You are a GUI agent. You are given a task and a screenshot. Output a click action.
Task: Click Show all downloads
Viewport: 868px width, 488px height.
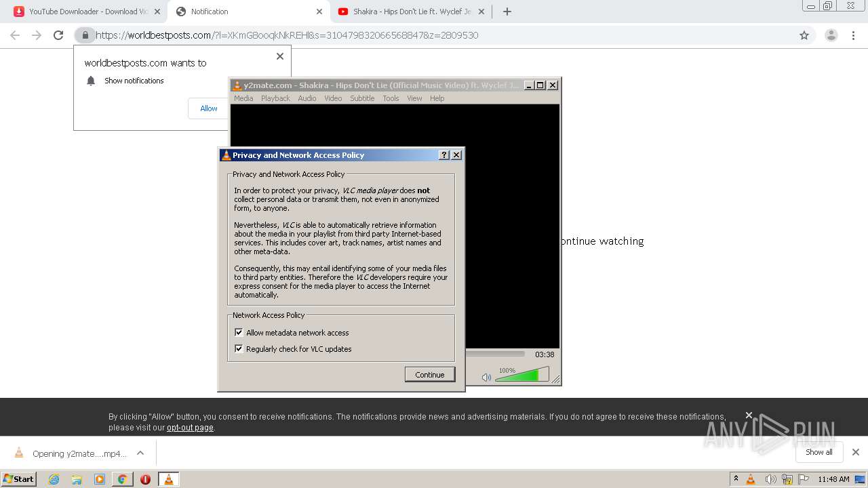coord(819,452)
